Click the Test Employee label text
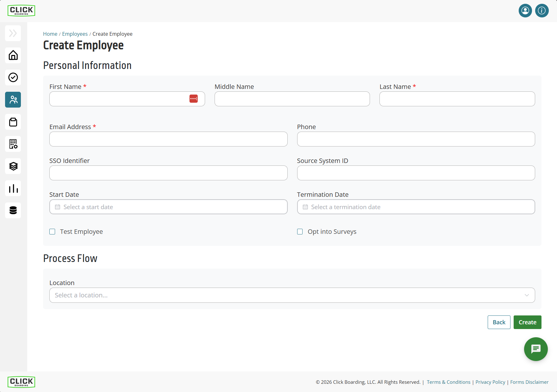The width and height of the screenshot is (557, 392). (81, 232)
